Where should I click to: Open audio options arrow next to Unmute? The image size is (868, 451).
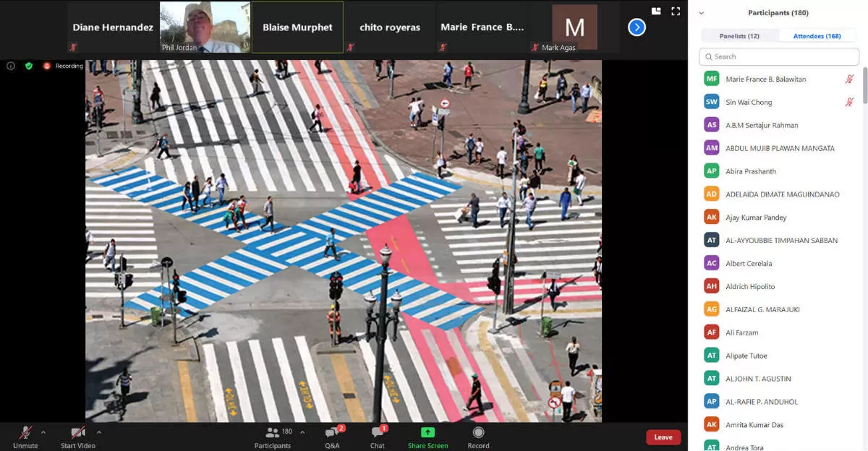(x=43, y=432)
